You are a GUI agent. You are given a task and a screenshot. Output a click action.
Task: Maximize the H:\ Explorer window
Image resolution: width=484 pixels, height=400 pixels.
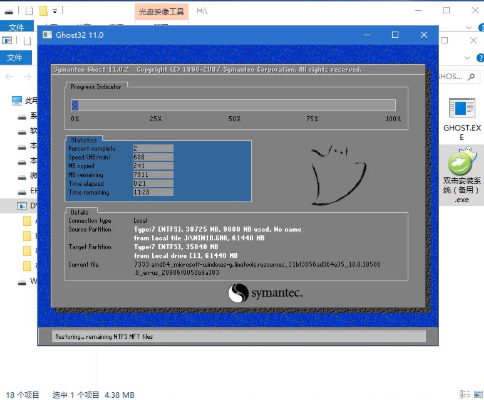tap(446, 11)
